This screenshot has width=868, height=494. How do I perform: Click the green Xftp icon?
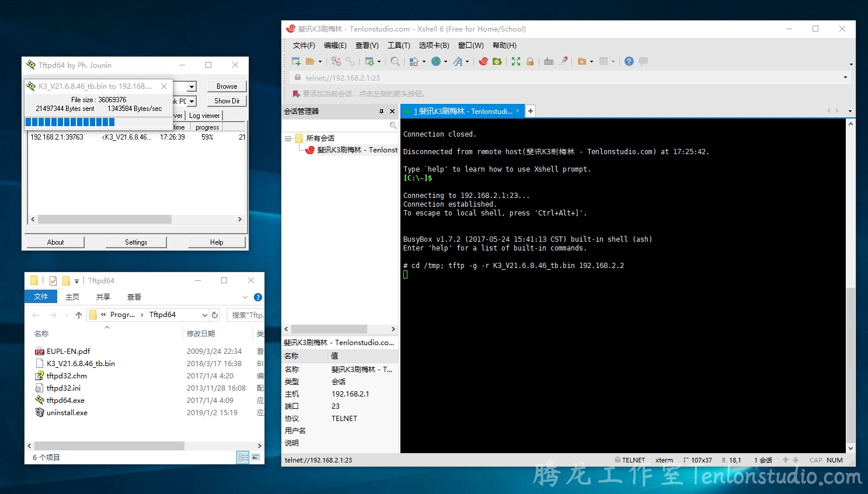click(x=497, y=61)
